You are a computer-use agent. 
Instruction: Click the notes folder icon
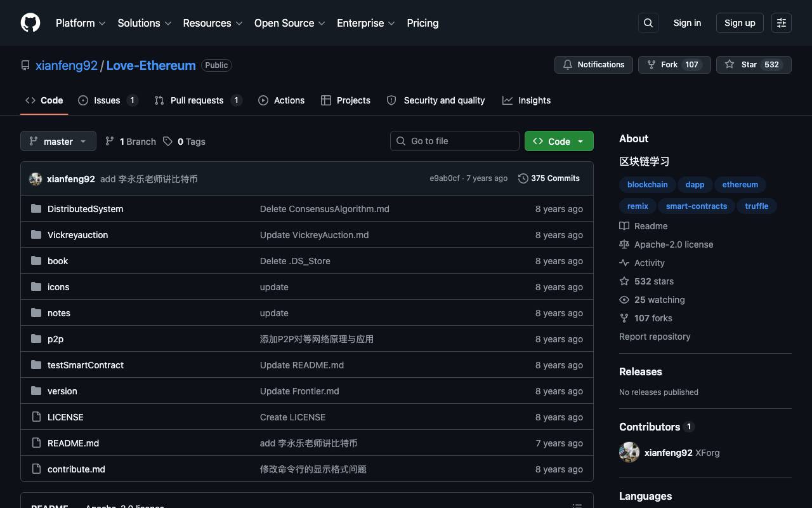click(x=36, y=312)
